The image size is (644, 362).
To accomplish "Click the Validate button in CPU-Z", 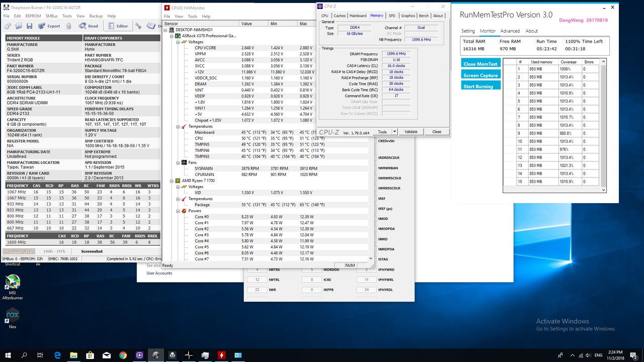I will click(411, 132).
